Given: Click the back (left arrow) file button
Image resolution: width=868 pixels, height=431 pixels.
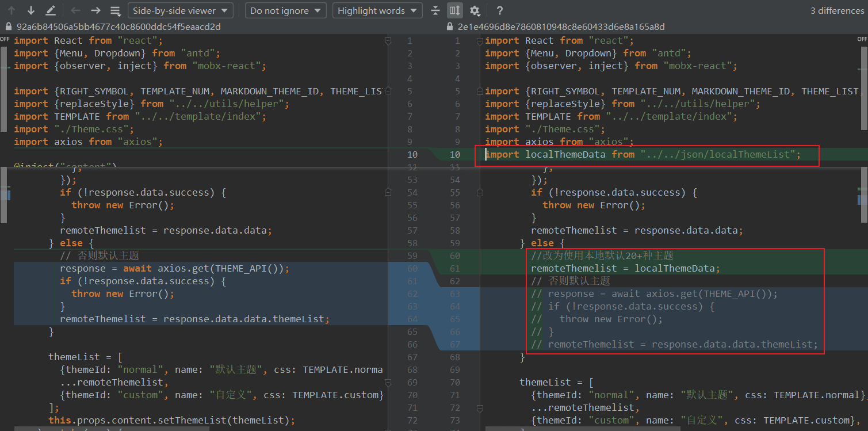Looking at the screenshot, I should tap(75, 10).
